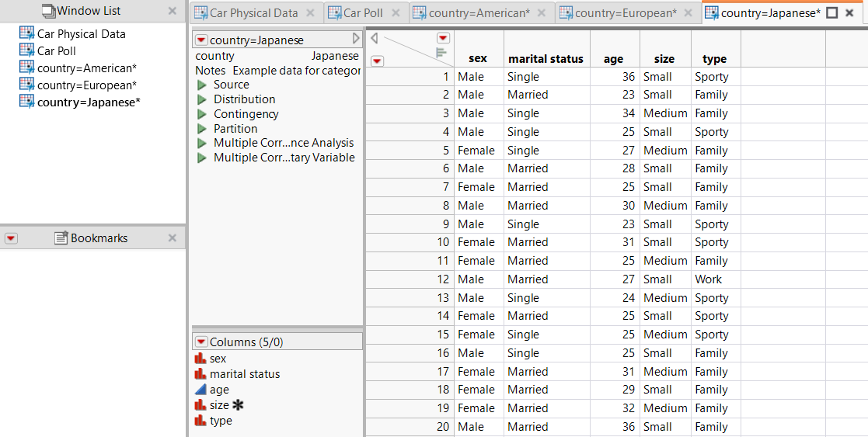Run the Distribution script via green triangle

[202, 99]
